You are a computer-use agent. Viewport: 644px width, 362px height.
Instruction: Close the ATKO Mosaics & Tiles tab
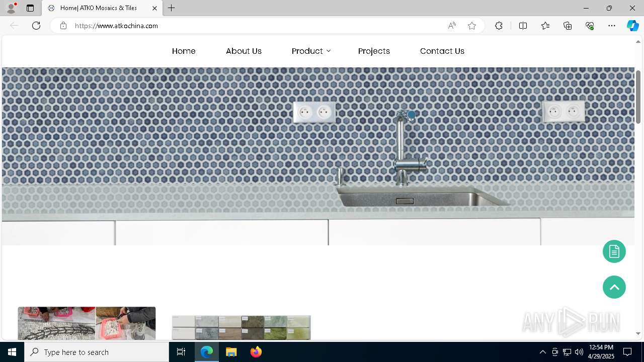pyautogui.click(x=154, y=8)
